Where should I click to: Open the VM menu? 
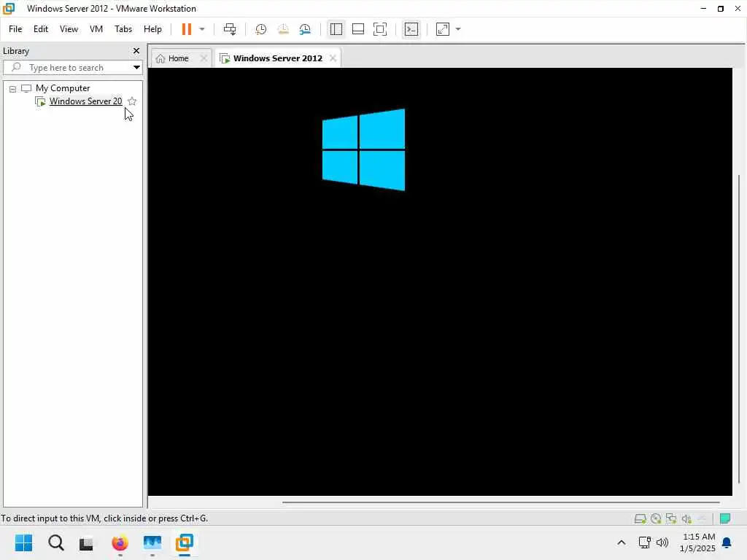click(96, 29)
